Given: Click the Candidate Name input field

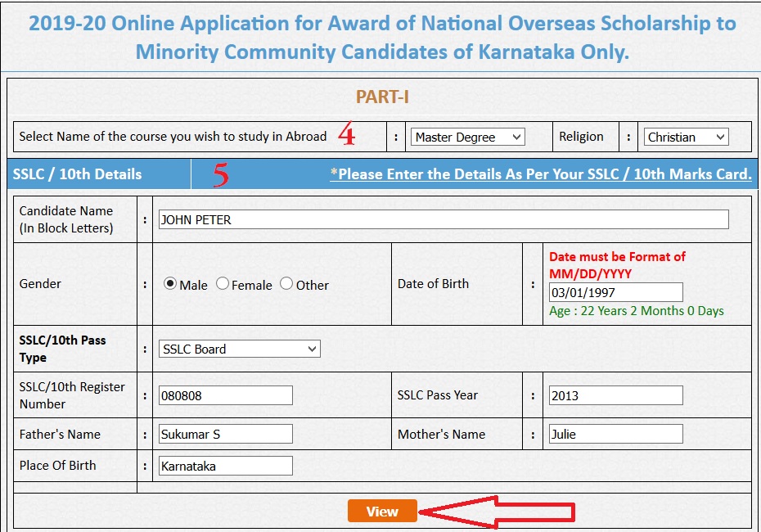Looking at the screenshot, I should (444, 219).
